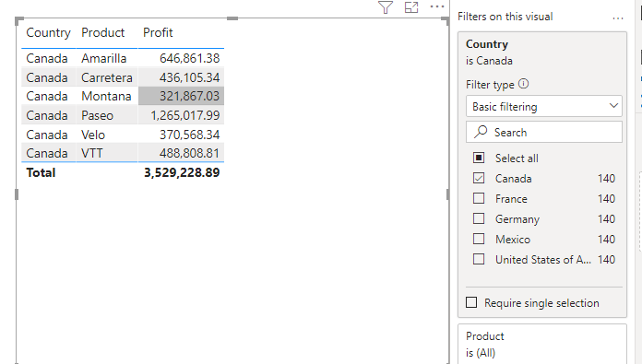Viewport: 642px width, 364px height.
Task: Click the filter Search input field
Action: coord(543,132)
